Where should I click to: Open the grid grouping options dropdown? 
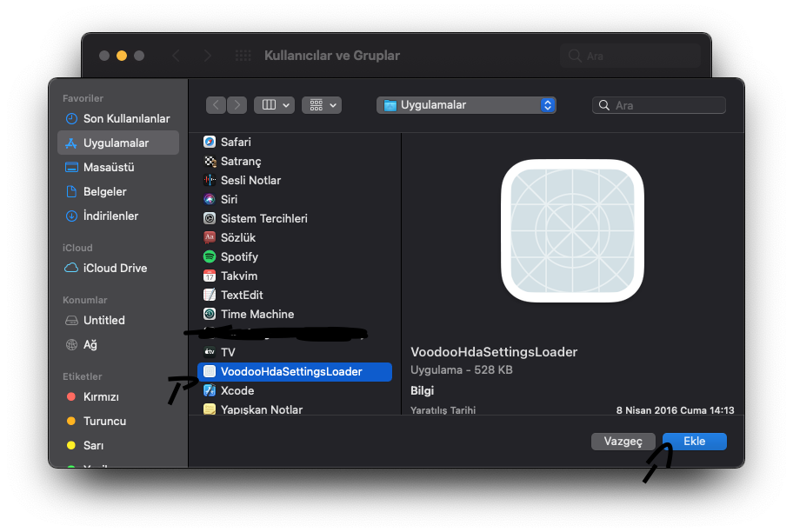tap(322, 105)
